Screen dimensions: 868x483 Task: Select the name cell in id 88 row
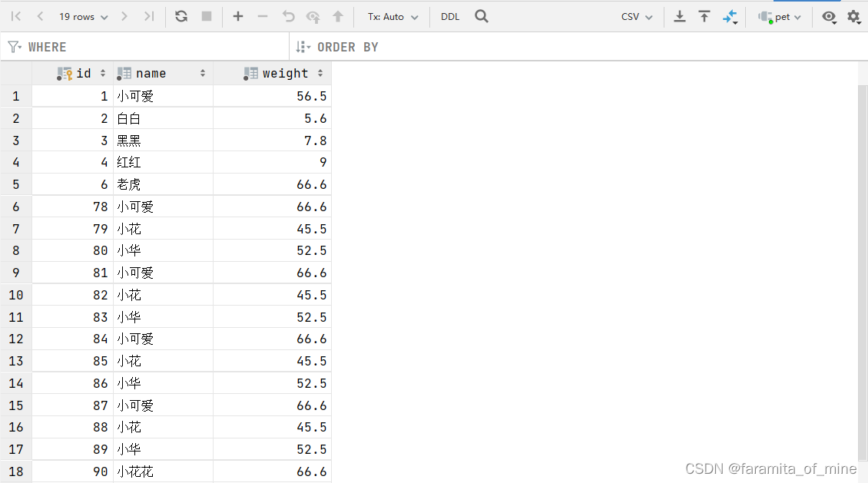(164, 427)
